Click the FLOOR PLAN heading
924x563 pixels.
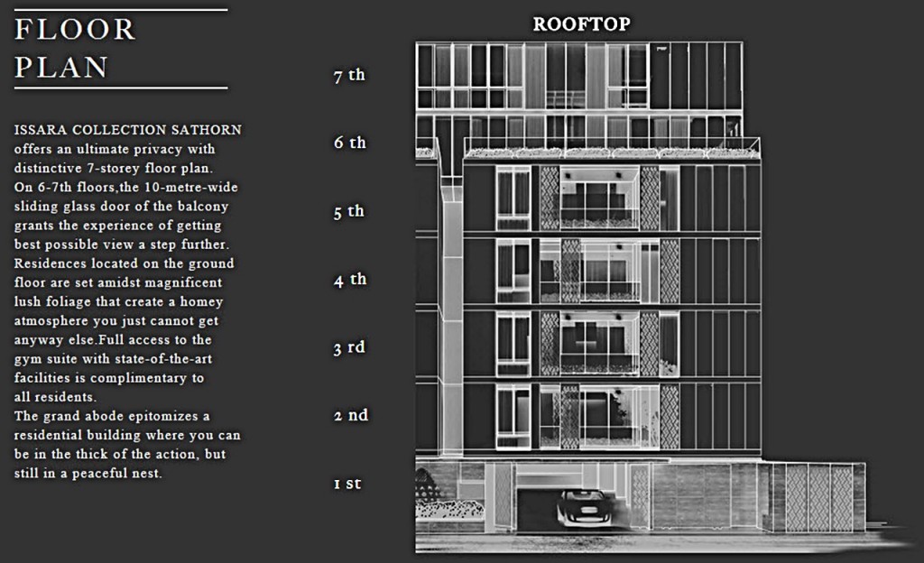75,49
